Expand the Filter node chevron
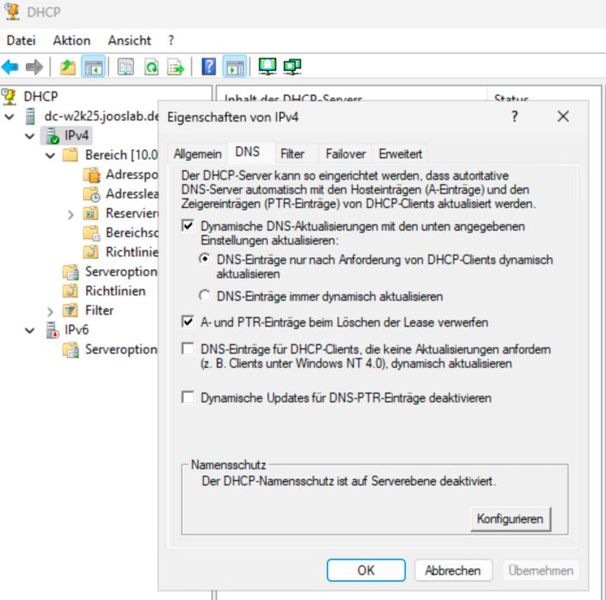 pyautogui.click(x=50, y=311)
